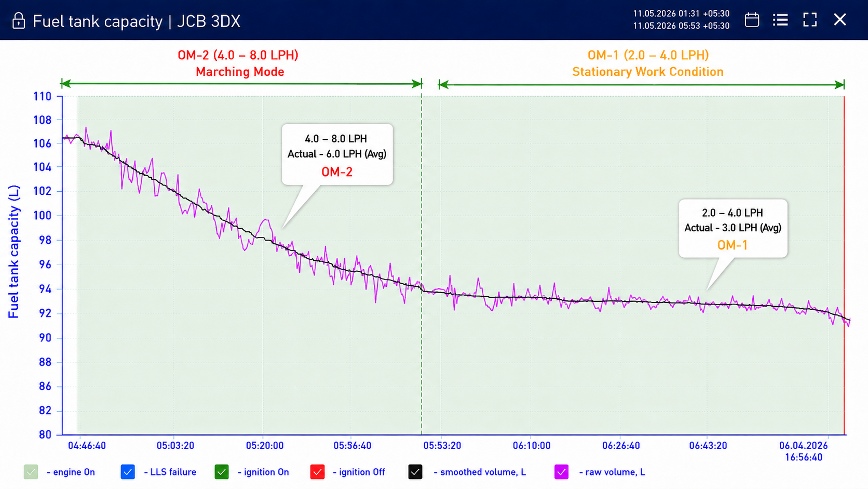Screen dimensions: 868x489
Task: Click the lock icon beside the title
Action: pyautogui.click(x=19, y=21)
